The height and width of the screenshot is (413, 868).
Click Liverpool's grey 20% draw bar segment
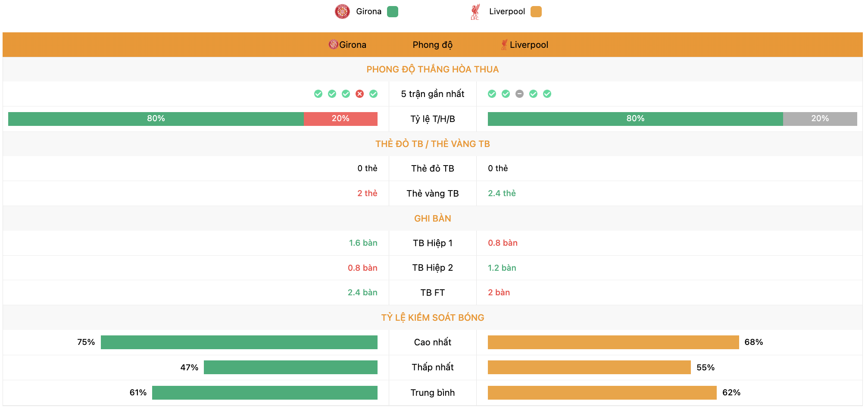click(820, 119)
